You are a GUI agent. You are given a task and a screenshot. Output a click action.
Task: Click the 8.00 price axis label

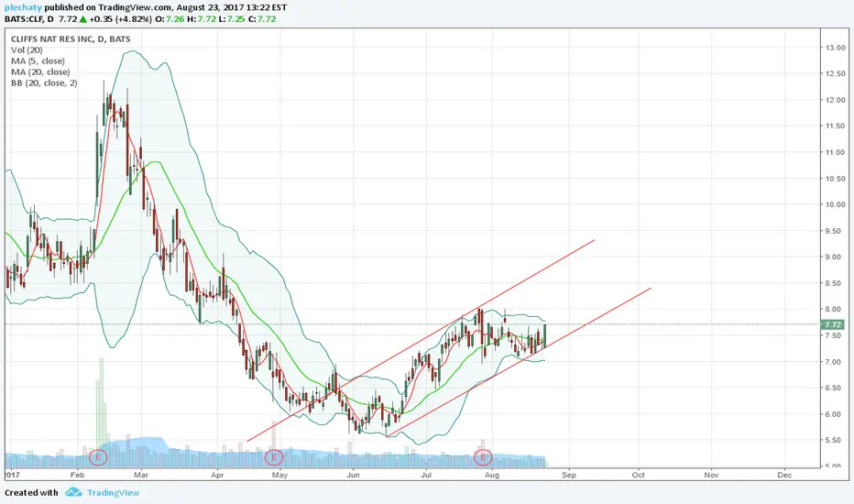(x=835, y=310)
